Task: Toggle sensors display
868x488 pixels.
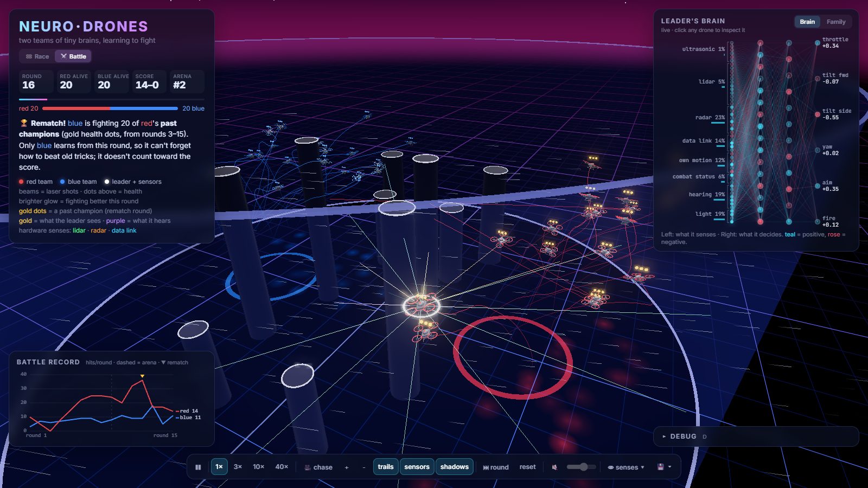Action: [417, 467]
